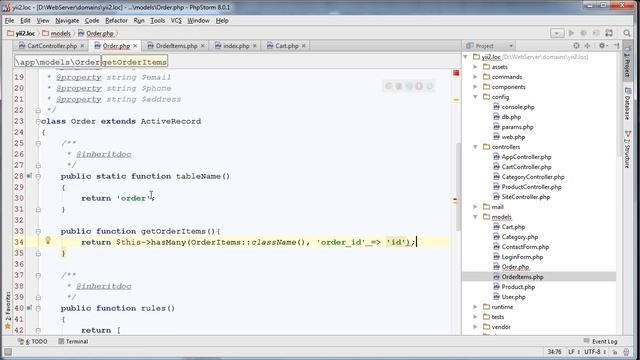
Task: Click the UTF-8 encoding selector
Action: coord(594,352)
